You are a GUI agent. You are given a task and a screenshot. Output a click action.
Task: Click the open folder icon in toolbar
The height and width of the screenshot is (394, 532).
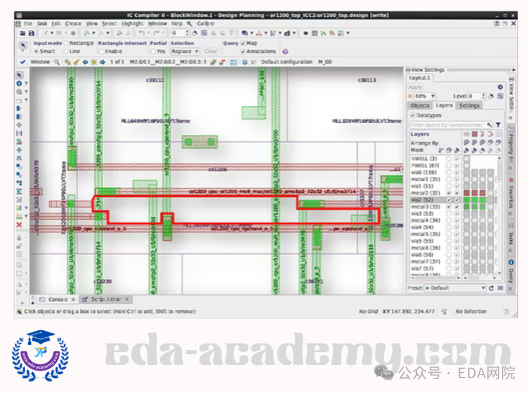coord(23,33)
